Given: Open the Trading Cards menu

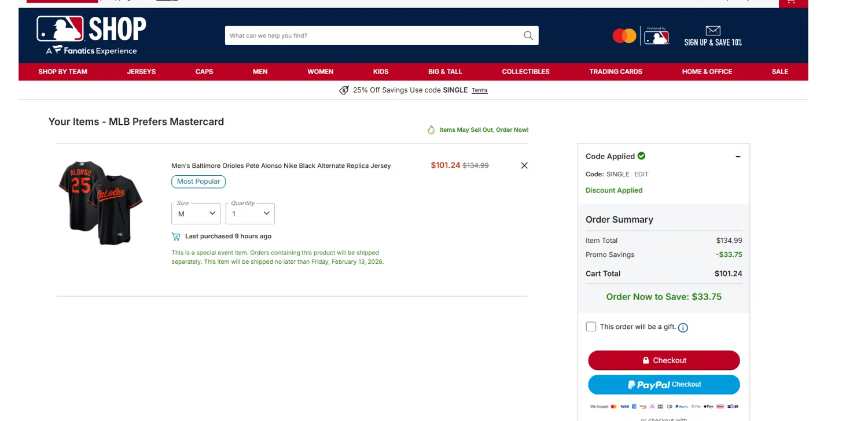Looking at the screenshot, I should (616, 72).
